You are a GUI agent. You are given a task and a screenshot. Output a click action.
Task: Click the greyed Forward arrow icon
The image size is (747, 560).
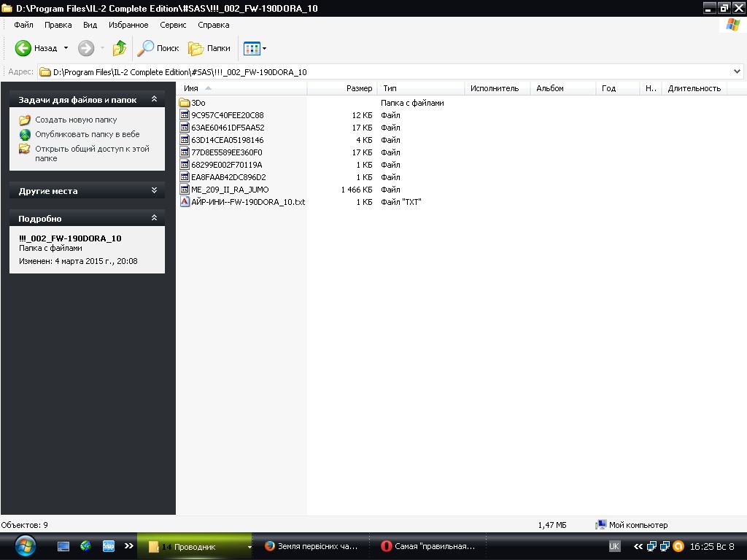(86, 48)
